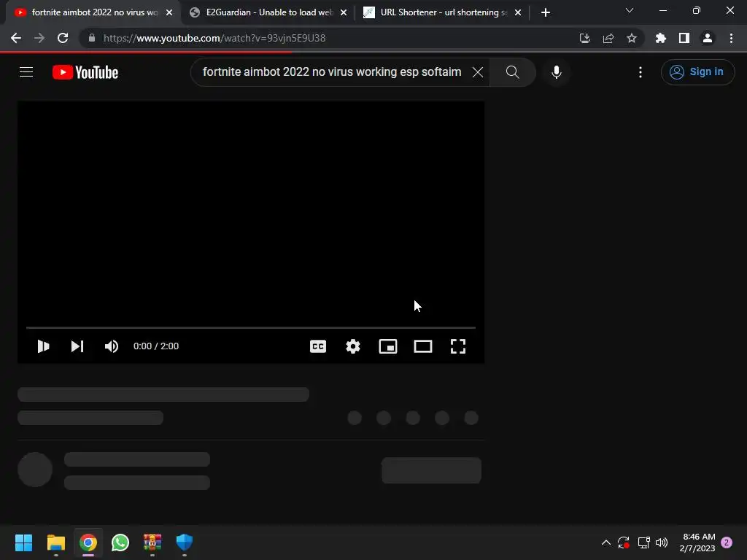Image resolution: width=747 pixels, height=560 pixels.
Task: Open taskbar clock and date
Action: coord(698,542)
